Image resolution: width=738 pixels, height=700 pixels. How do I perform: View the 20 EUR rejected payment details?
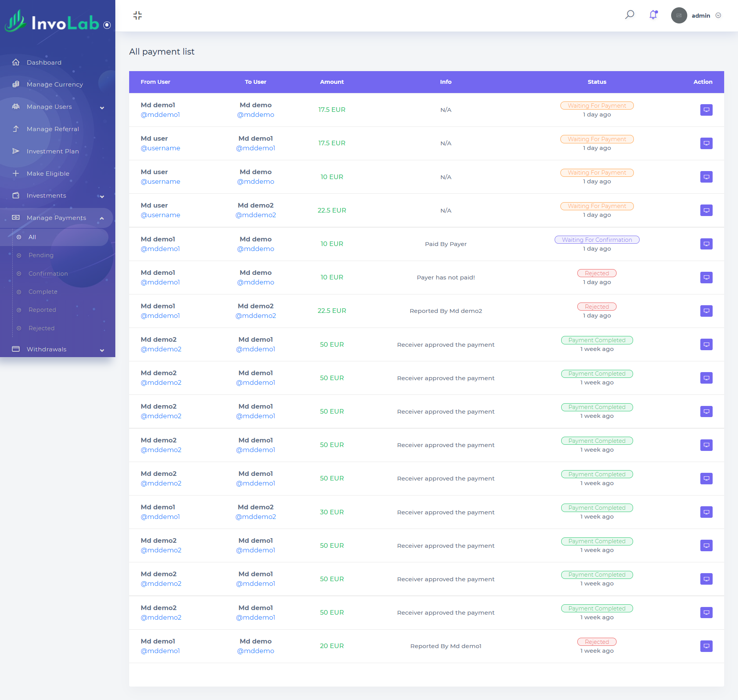pos(706,646)
